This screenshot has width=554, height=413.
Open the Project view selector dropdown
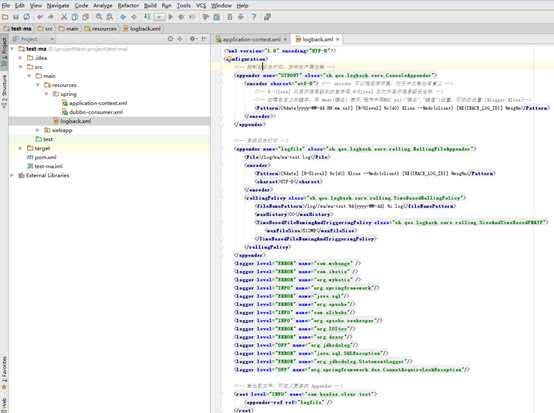click(33, 39)
